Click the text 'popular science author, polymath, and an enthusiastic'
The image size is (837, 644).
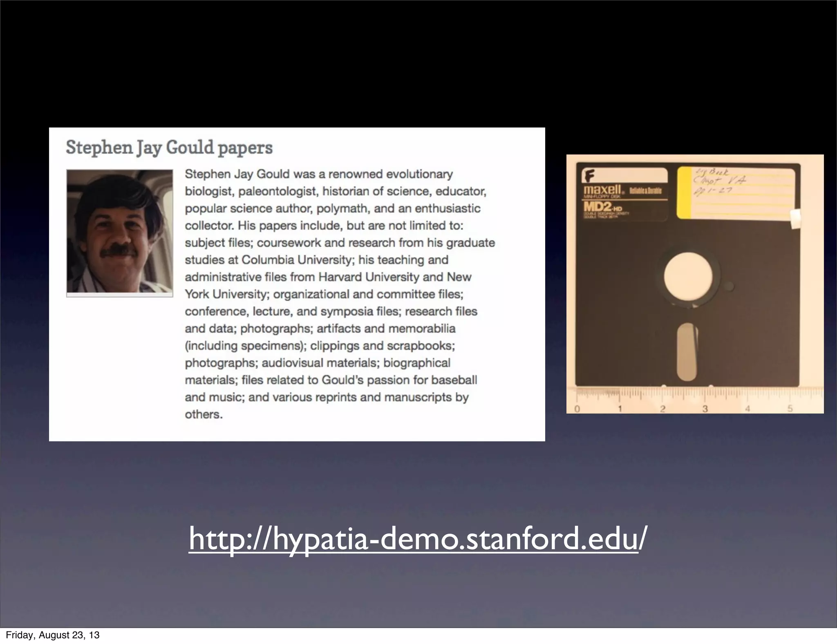click(x=333, y=208)
